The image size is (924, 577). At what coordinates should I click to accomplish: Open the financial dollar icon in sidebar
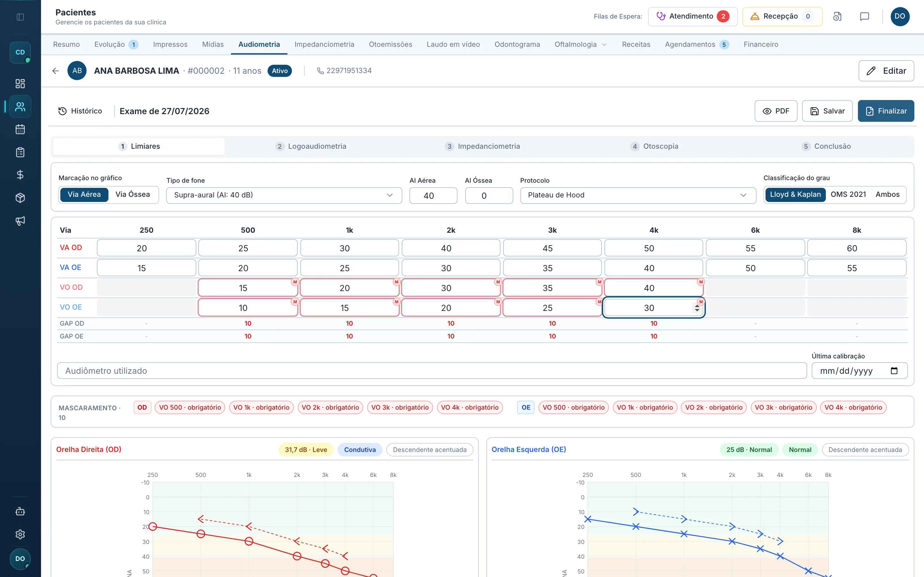click(20, 175)
